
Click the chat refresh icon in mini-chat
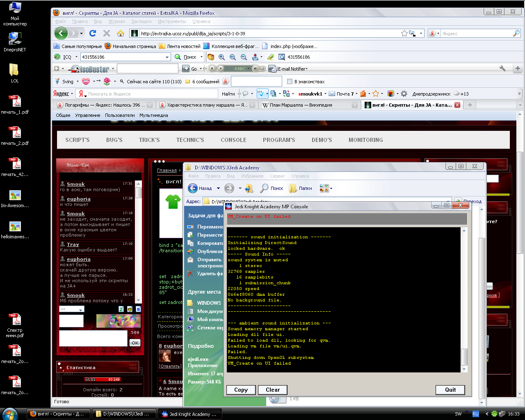(121, 309)
